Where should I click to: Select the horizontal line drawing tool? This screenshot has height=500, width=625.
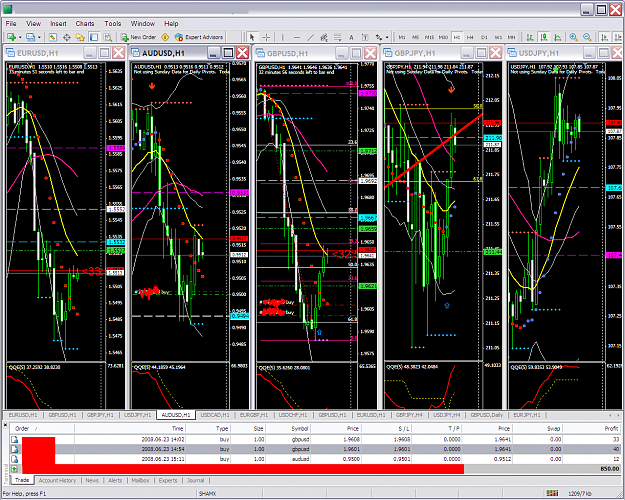click(297, 37)
